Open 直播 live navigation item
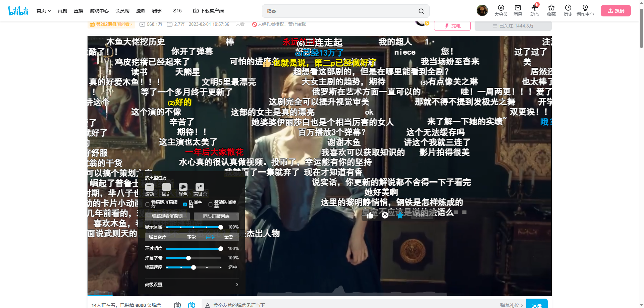The height and width of the screenshot is (308, 644). (78, 11)
